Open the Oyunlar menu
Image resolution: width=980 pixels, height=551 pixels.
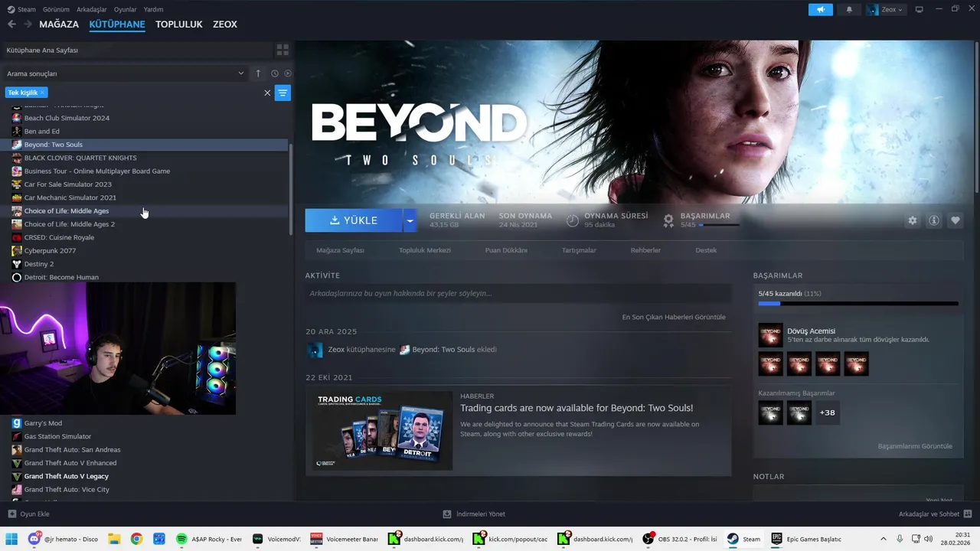(126, 9)
